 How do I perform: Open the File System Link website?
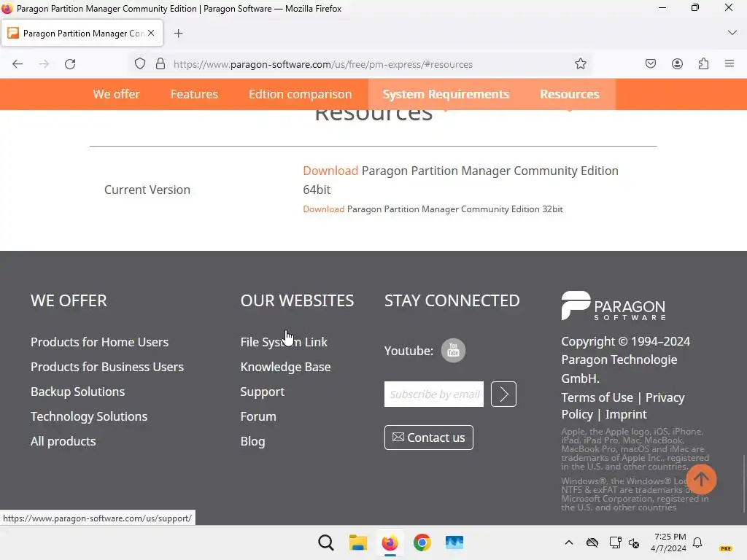[x=284, y=342]
